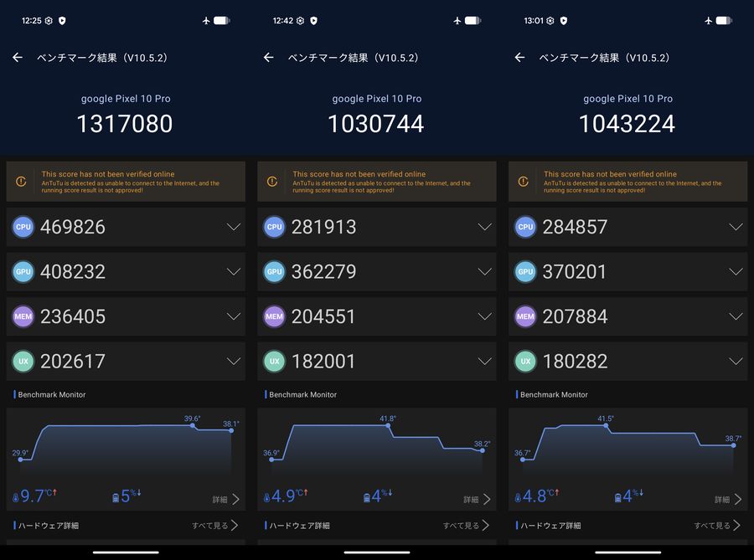Tap ハードウェア詳細 heading on the 12:25 screen
754x560 pixels.
[x=48, y=526]
